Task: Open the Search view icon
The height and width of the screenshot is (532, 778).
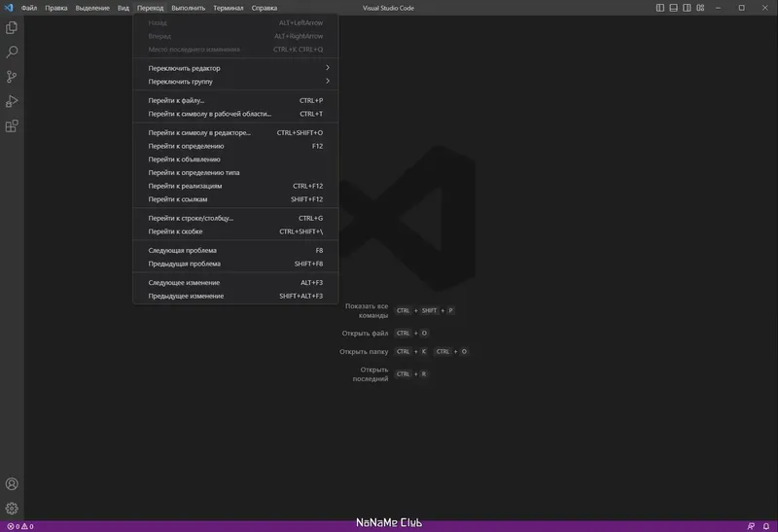Action: coord(12,53)
